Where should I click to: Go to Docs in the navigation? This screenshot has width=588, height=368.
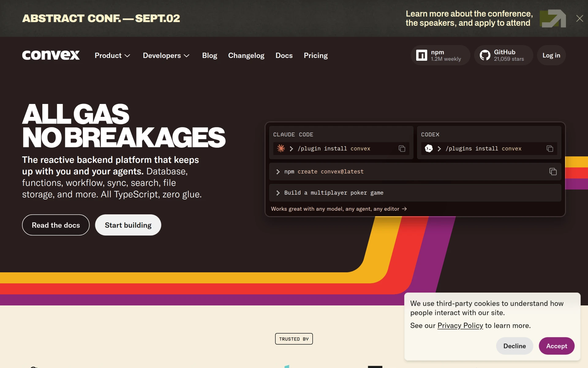pos(284,56)
